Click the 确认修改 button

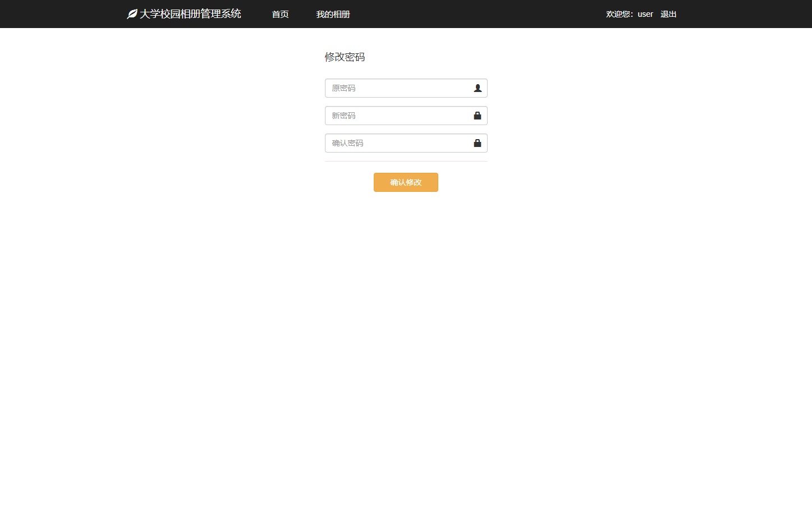(x=406, y=182)
